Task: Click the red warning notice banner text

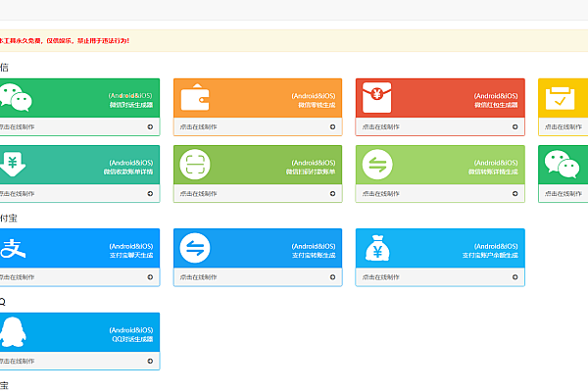Action: 65,41
